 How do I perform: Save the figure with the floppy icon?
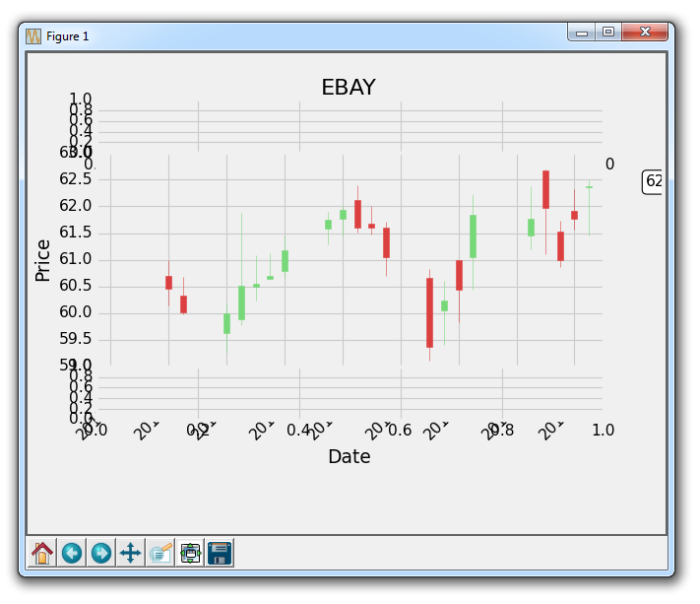(219, 553)
